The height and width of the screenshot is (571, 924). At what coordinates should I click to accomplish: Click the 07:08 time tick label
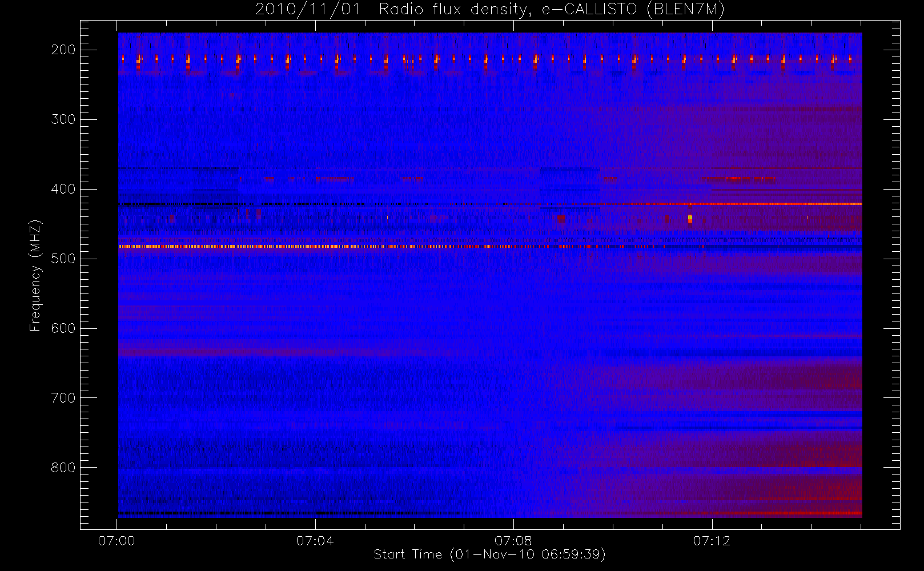(513, 541)
